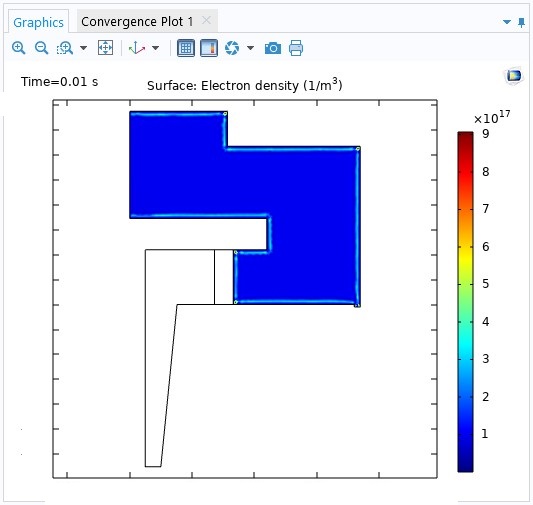
Task: Activate the Zoom Box tool
Action: 65,48
